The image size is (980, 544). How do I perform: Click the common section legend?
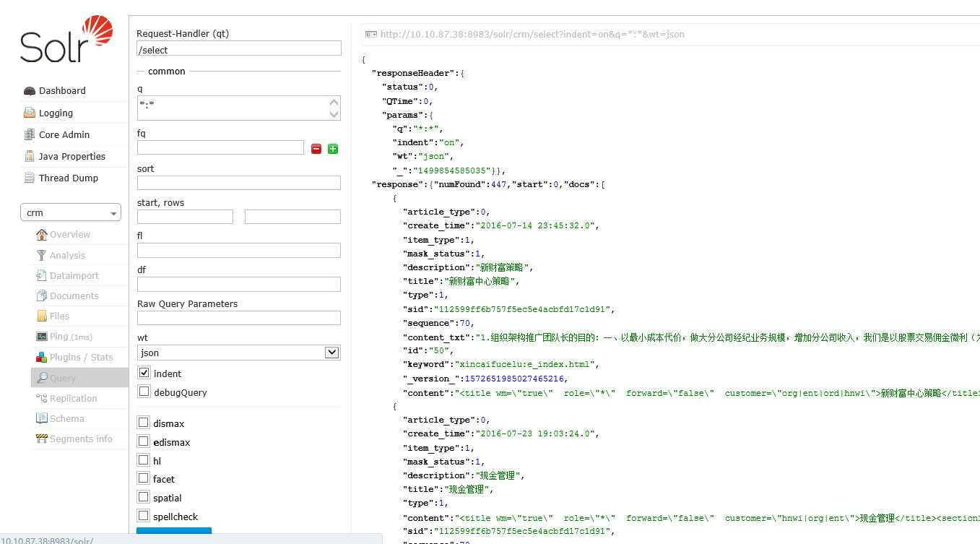(x=167, y=72)
